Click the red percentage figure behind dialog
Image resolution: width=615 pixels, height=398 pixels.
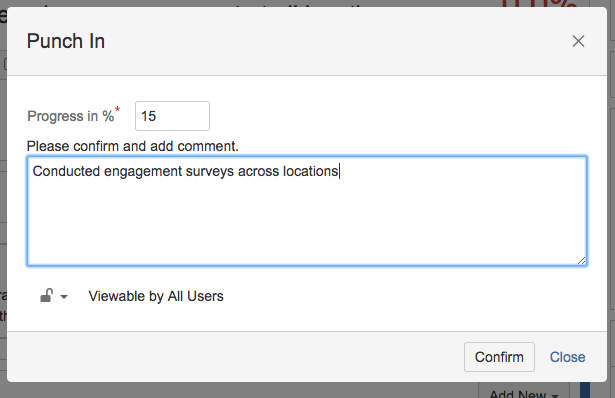point(539,4)
